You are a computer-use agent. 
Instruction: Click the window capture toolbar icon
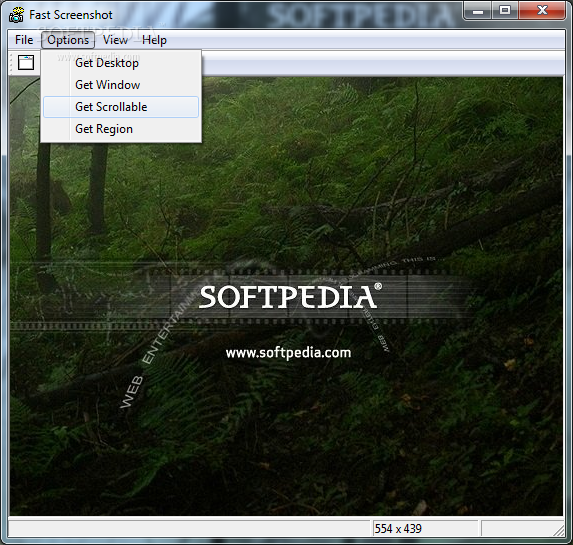point(26,63)
